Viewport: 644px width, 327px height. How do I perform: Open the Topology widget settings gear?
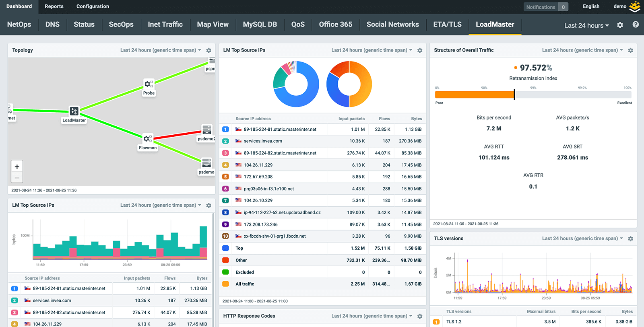click(208, 51)
